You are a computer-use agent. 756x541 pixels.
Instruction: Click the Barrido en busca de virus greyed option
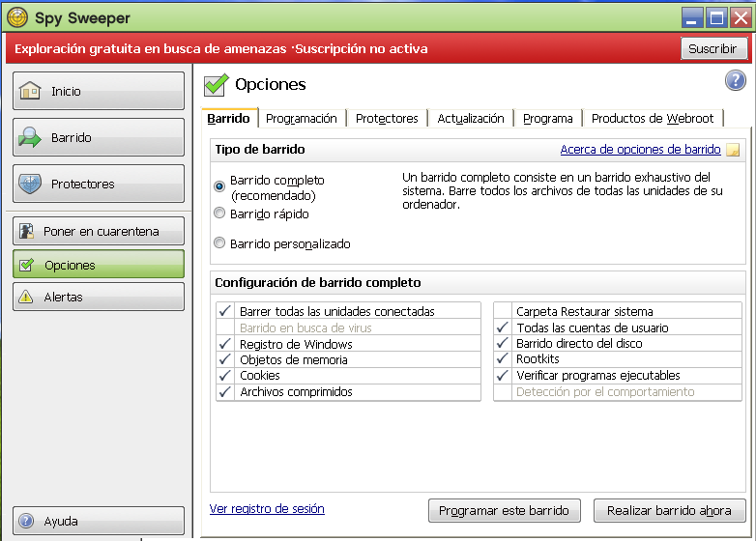click(305, 328)
